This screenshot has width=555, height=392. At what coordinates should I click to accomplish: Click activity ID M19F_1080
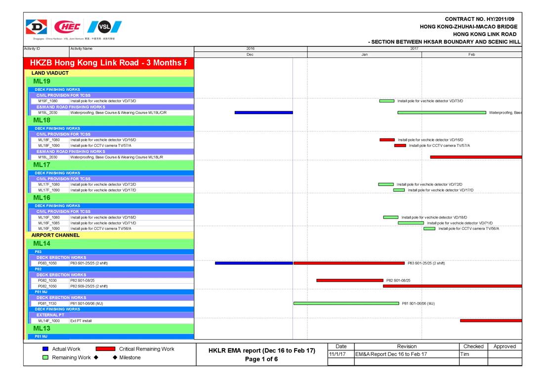(x=48, y=101)
